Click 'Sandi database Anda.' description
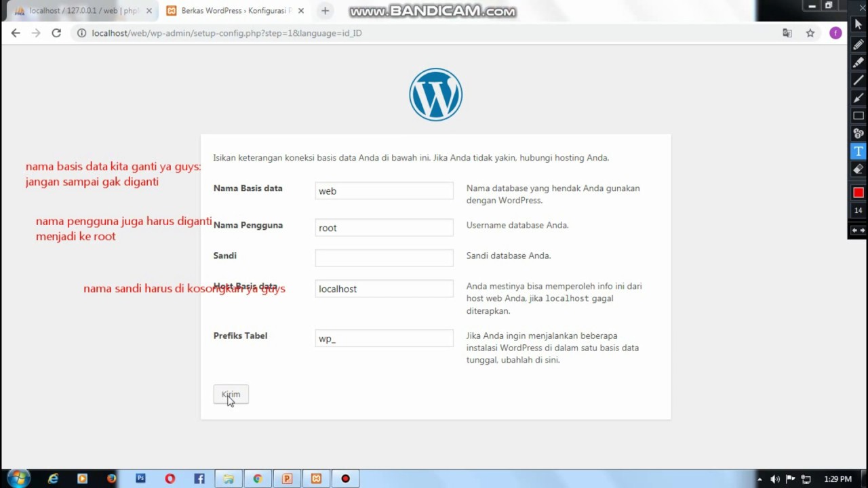Image resolution: width=868 pixels, height=488 pixels. pos(509,256)
